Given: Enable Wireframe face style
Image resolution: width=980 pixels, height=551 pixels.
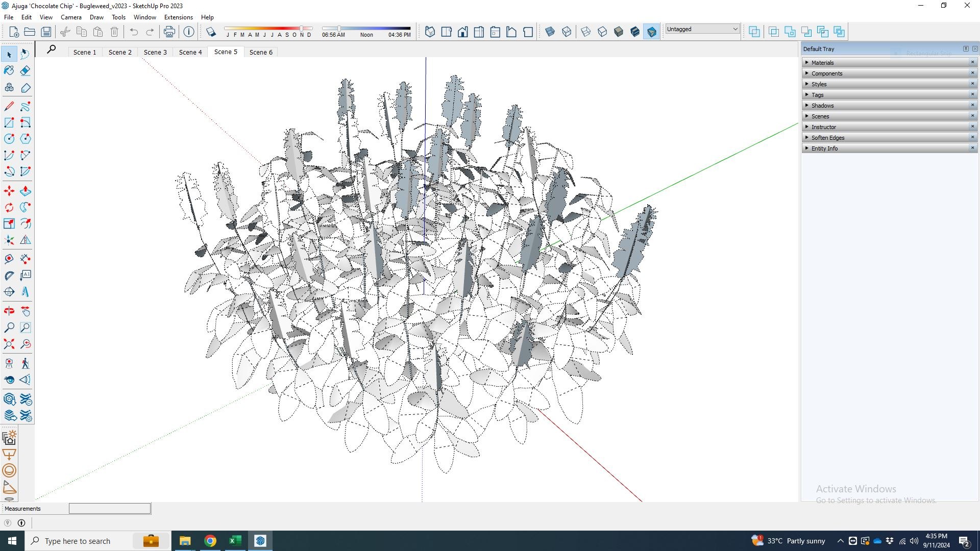Looking at the screenshot, I should point(586,32).
